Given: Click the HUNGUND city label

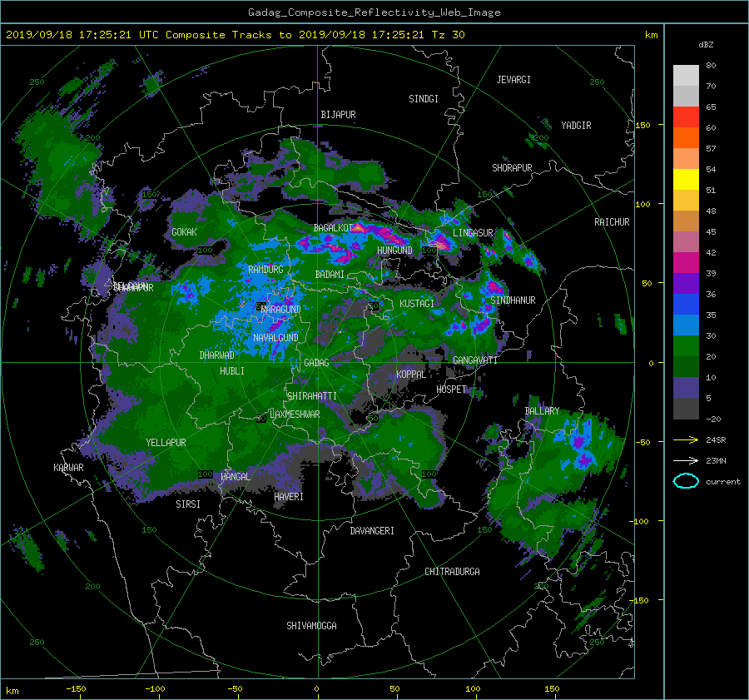Looking at the screenshot, I should (394, 251).
